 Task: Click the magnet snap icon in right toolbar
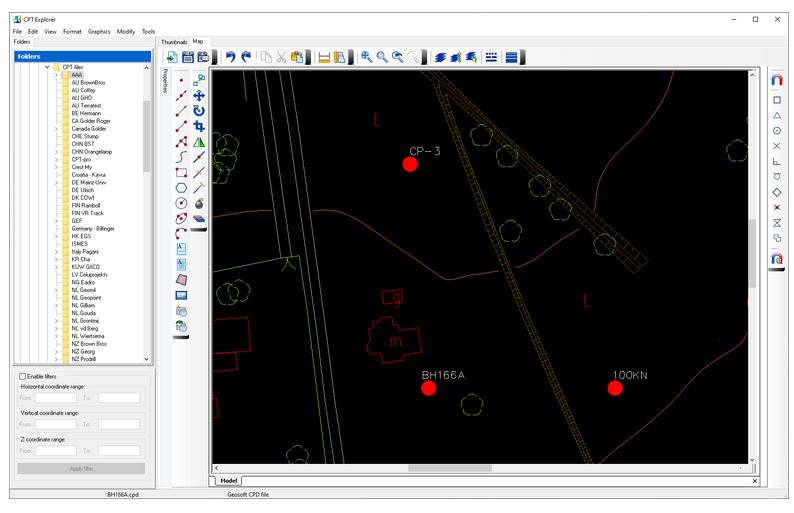click(x=777, y=81)
